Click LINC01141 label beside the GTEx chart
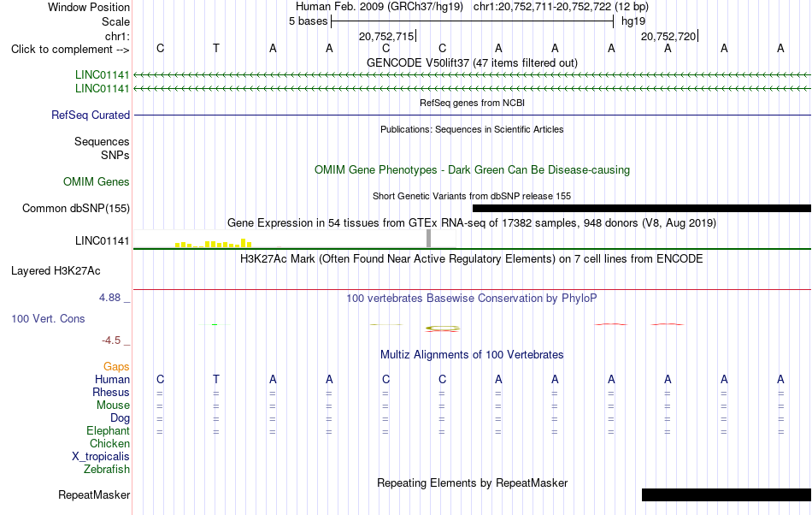The image size is (812, 515). tap(102, 241)
